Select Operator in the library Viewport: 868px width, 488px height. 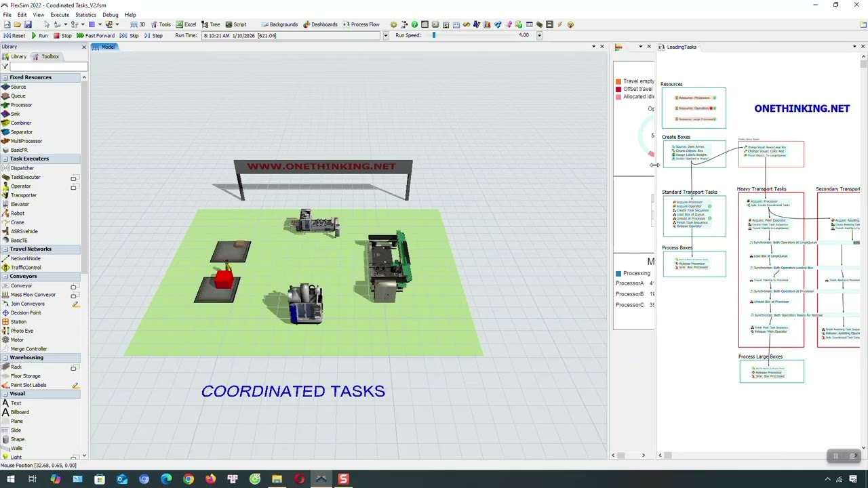coord(21,186)
